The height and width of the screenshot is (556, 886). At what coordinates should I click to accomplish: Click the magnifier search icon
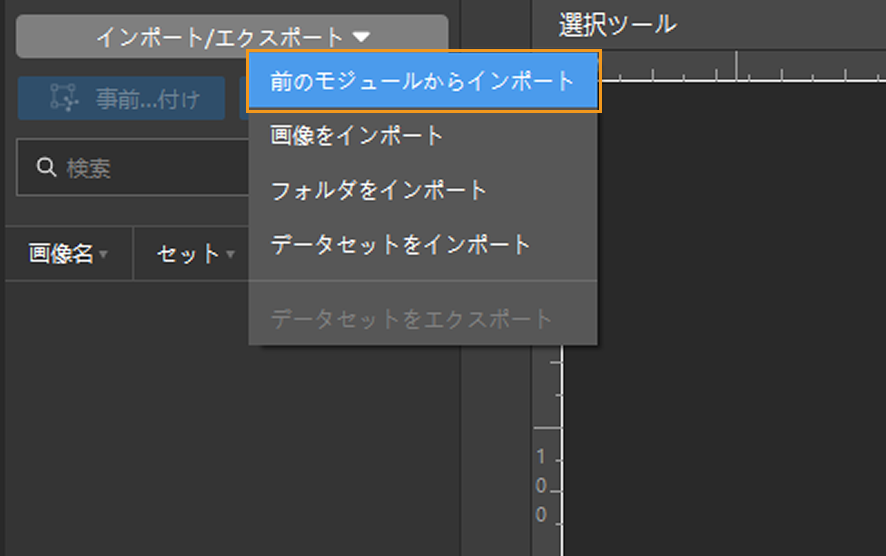pos(46,167)
